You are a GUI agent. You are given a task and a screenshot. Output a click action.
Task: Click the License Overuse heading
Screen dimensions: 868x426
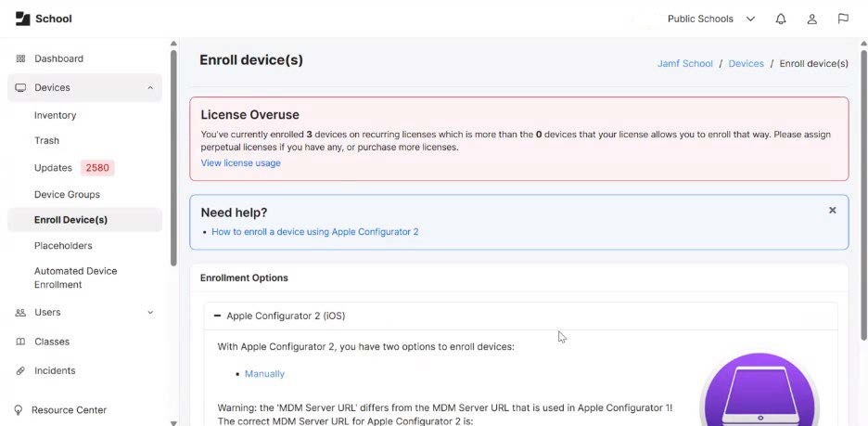pos(249,115)
